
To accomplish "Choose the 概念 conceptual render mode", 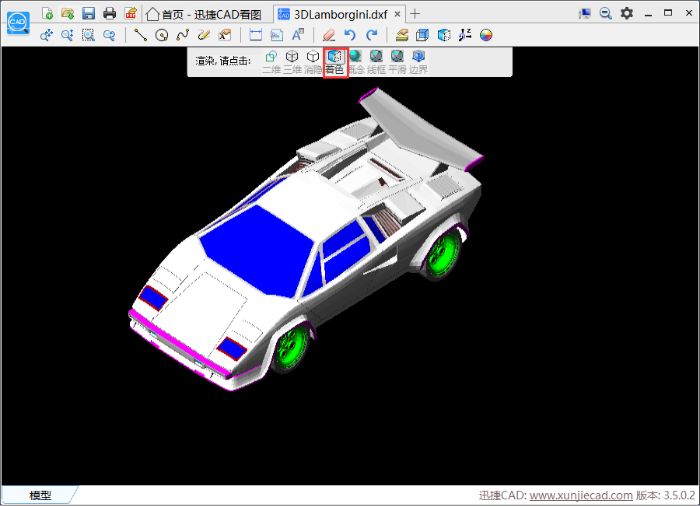I will 356,62.
